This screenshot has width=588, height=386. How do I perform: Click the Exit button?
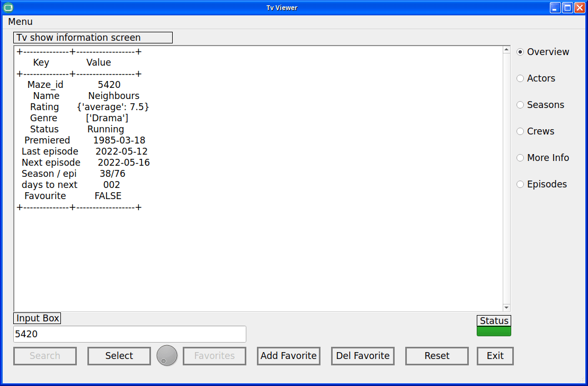click(x=495, y=356)
